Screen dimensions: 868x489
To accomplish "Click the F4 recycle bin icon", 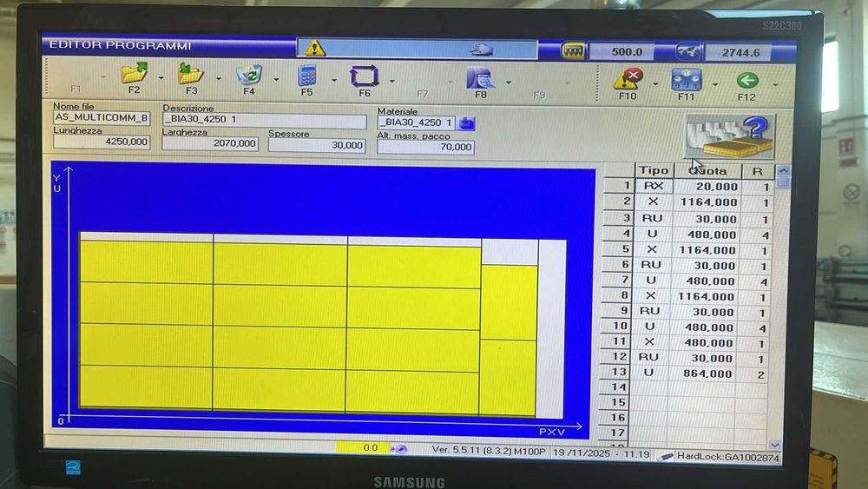I will point(248,75).
